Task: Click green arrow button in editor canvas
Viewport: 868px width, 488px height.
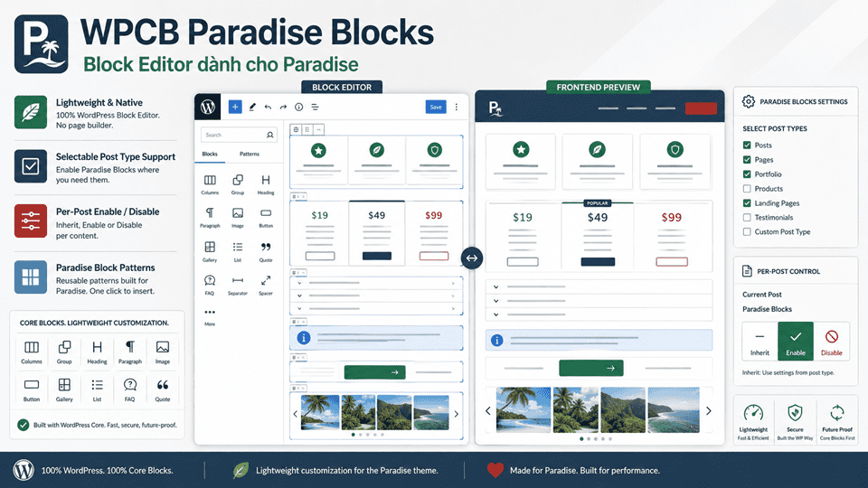Action: [x=374, y=372]
